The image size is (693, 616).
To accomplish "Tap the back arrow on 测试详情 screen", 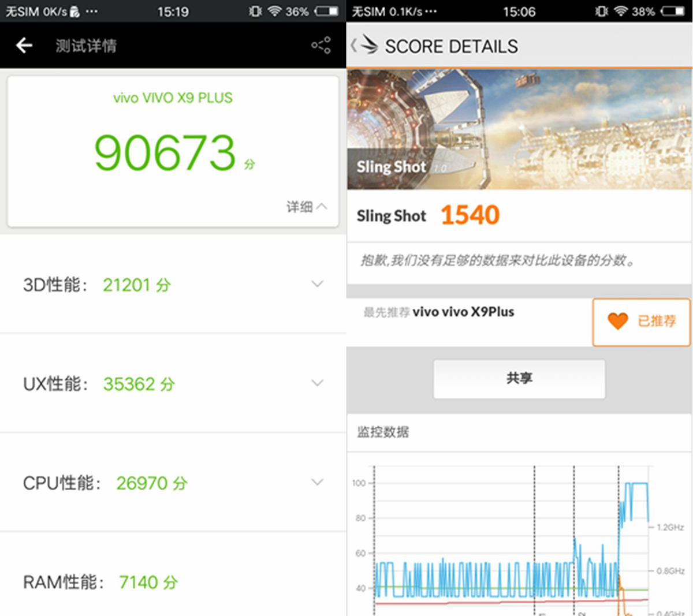I will coord(23,45).
